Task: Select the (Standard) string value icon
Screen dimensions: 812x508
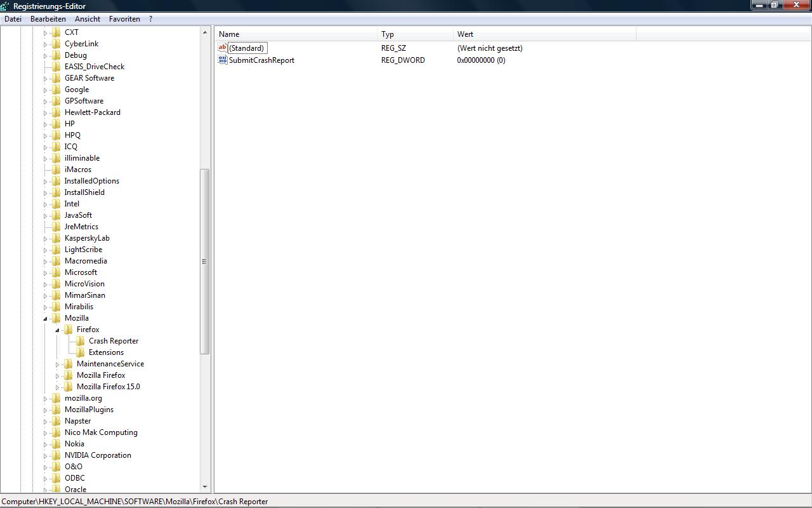Action: (222, 48)
